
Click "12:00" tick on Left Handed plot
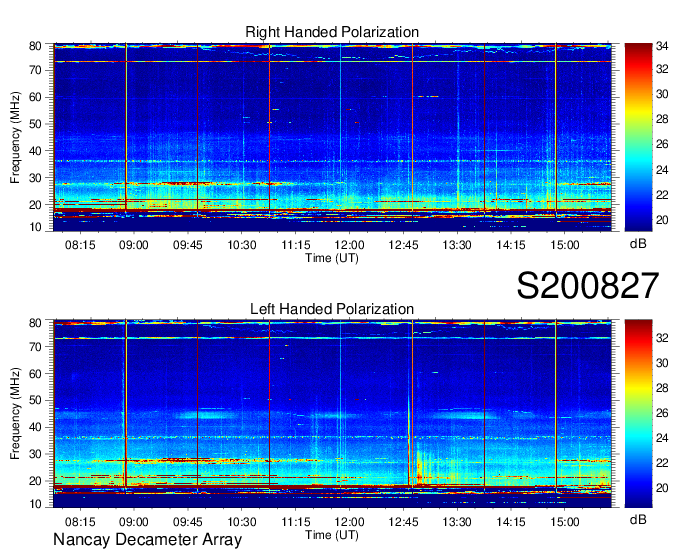(x=350, y=522)
